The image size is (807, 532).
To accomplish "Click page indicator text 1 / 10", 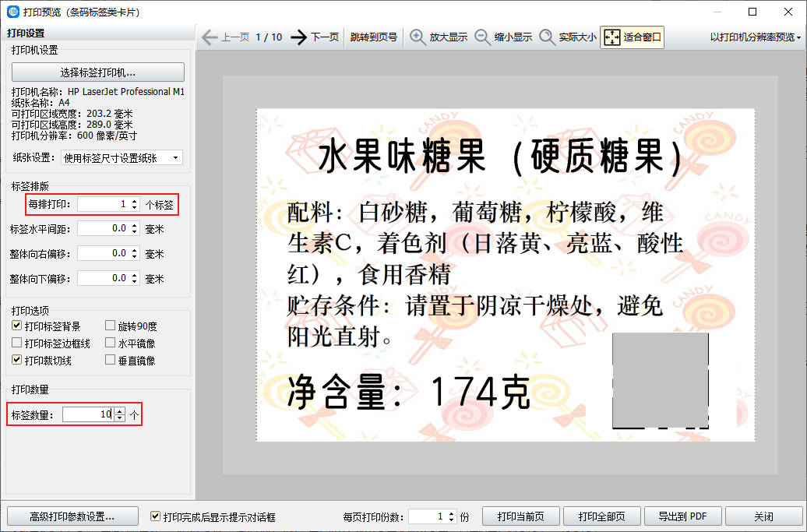I will point(270,37).
